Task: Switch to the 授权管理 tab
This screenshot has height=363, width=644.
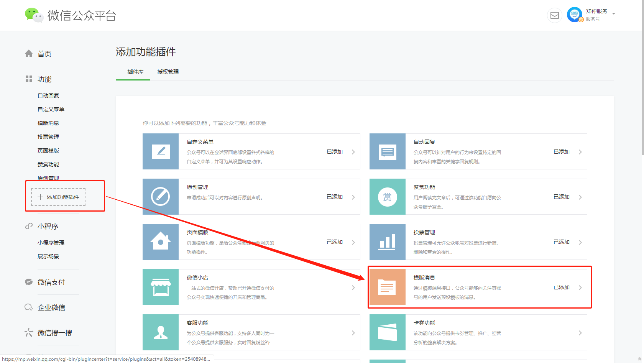Action: tap(168, 72)
